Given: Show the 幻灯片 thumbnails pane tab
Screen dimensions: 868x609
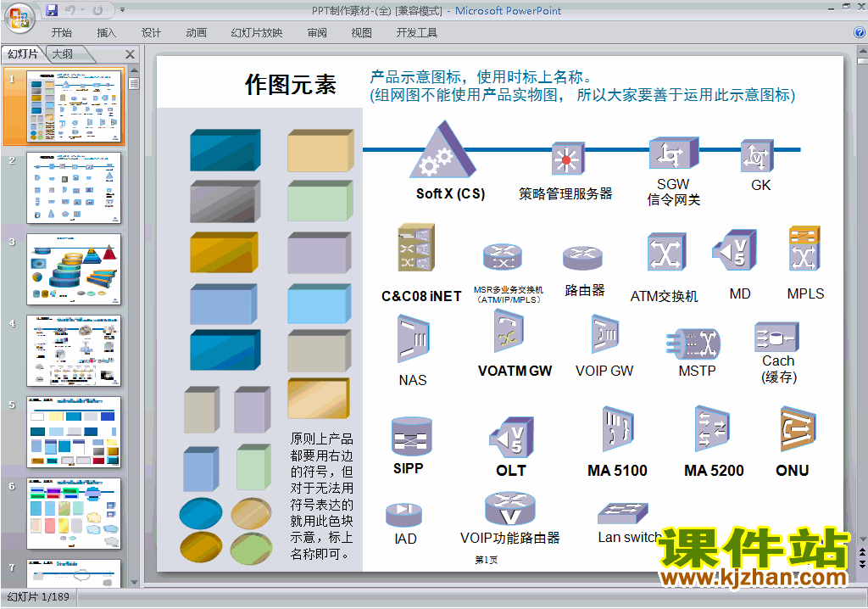Looking at the screenshot, I should click(23, 53).
